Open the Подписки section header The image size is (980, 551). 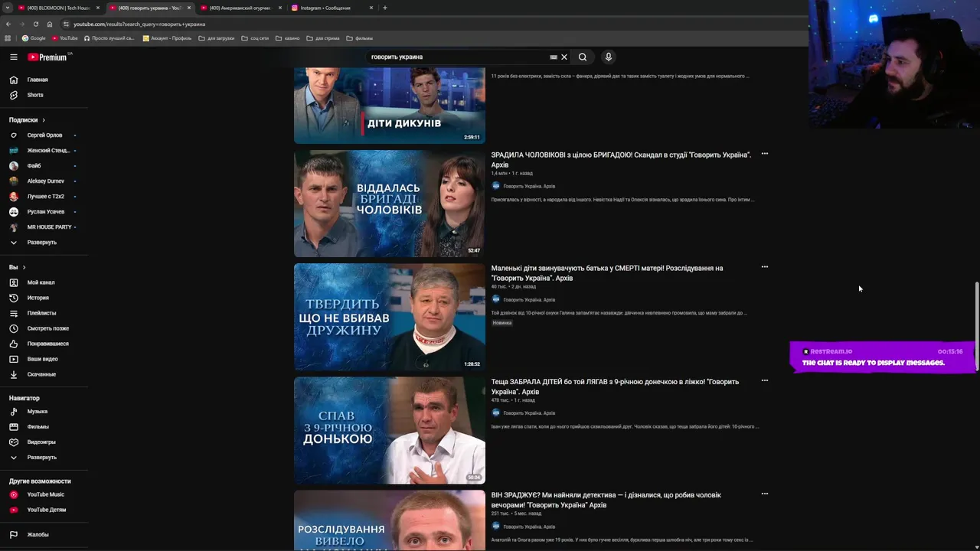click(x=27, y=120)
